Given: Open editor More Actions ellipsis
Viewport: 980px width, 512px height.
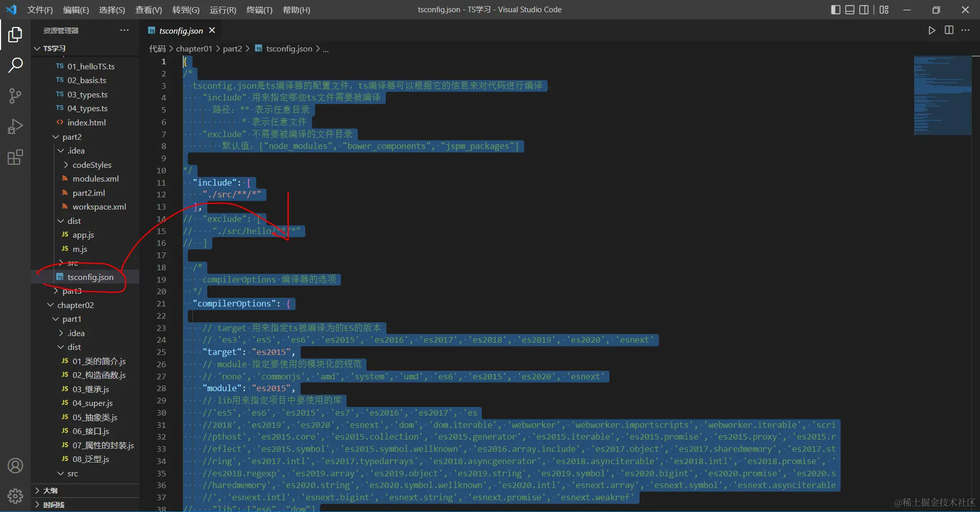Looking at the screenshot, I should tap(965, 31).
